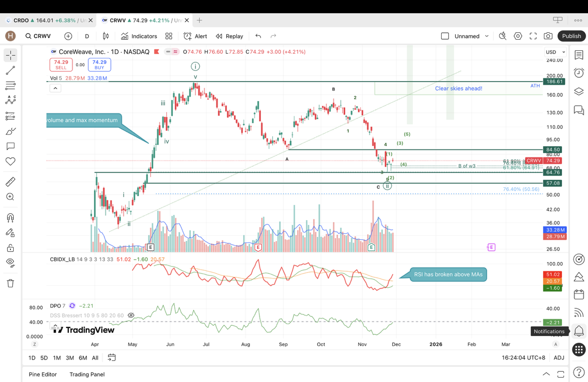Toggle hide all drawings eye icon
Viewport: 588px width, 382px height.
10,263
